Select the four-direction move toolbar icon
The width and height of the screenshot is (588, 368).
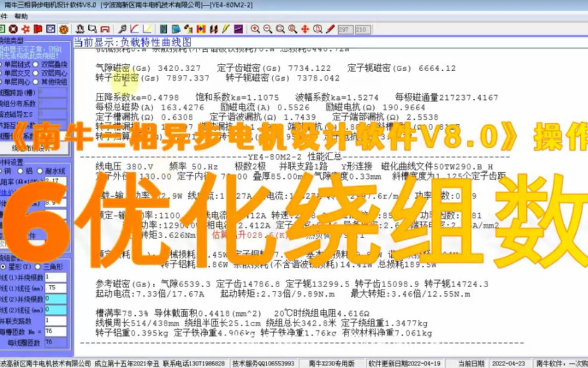(x=305, y=29)
